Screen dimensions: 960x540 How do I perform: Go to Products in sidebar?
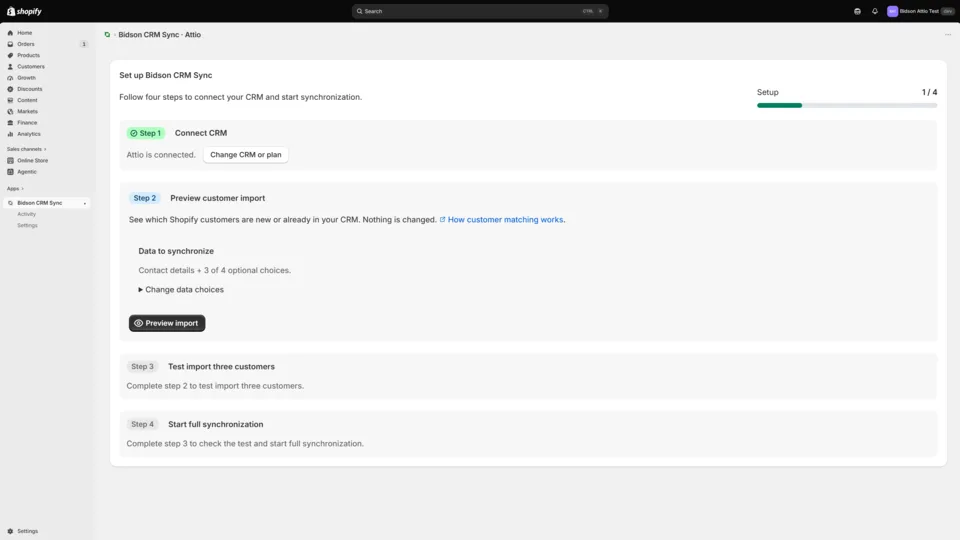click(x=28, y=55)
